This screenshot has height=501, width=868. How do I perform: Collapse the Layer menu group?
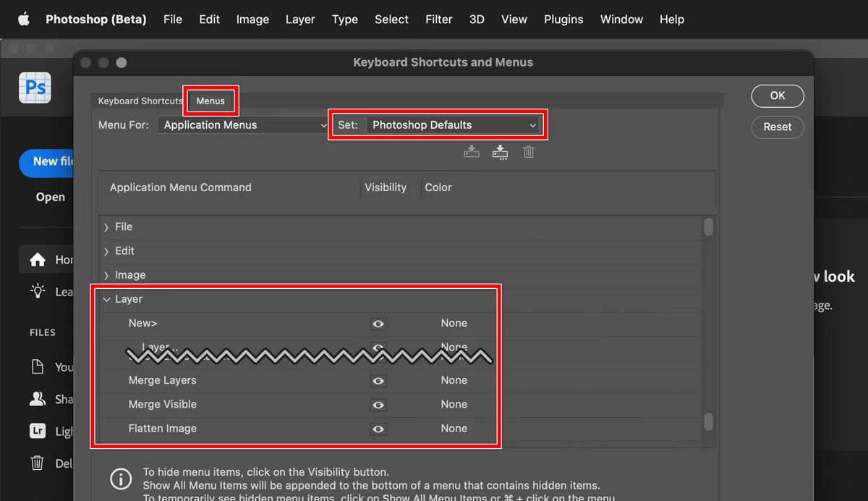pos(106,299)
